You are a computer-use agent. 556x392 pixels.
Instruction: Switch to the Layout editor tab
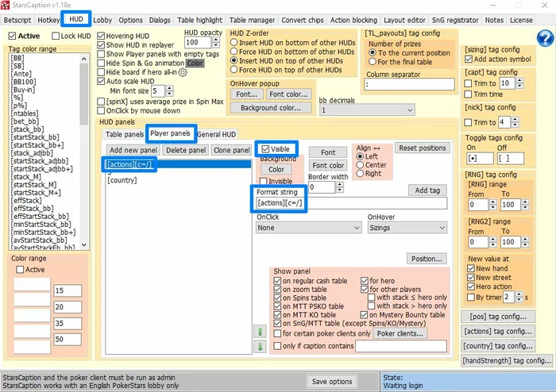(404, 20)
